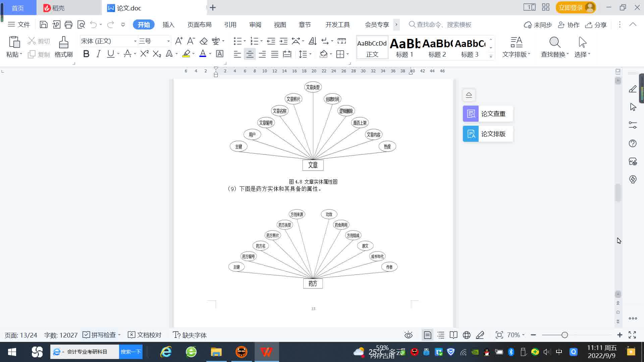Switch to 页面布局 tab
The height and width of the screenshot is (362, 644).
(x=199, y=24)
